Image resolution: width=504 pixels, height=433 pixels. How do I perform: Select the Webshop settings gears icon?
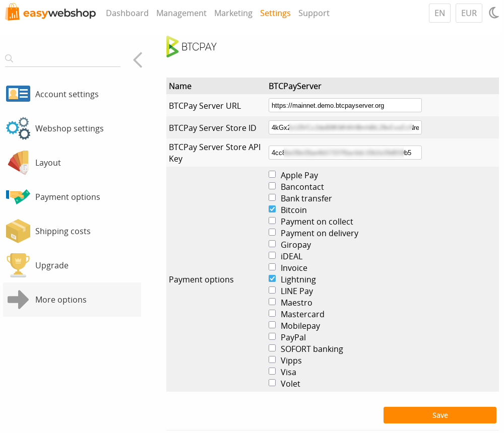point(18,128)
